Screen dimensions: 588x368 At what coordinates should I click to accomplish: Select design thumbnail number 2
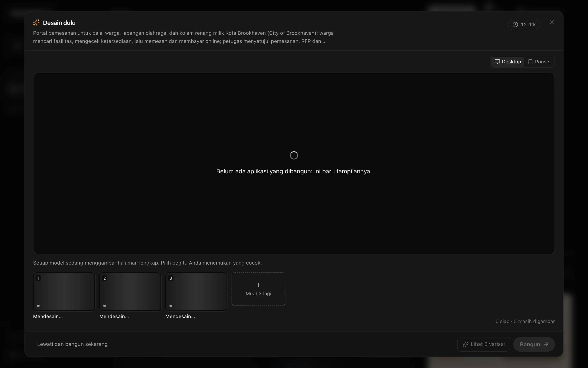(130, 292)
